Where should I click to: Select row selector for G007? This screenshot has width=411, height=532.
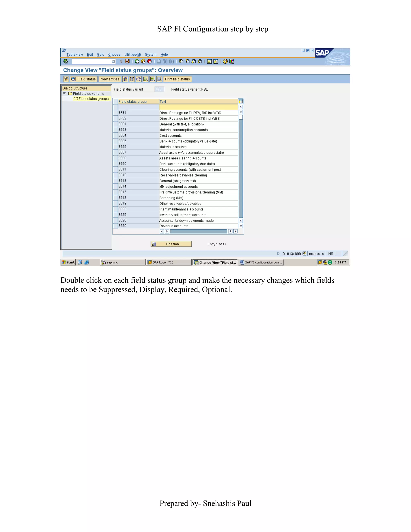[x=116, y=153]
